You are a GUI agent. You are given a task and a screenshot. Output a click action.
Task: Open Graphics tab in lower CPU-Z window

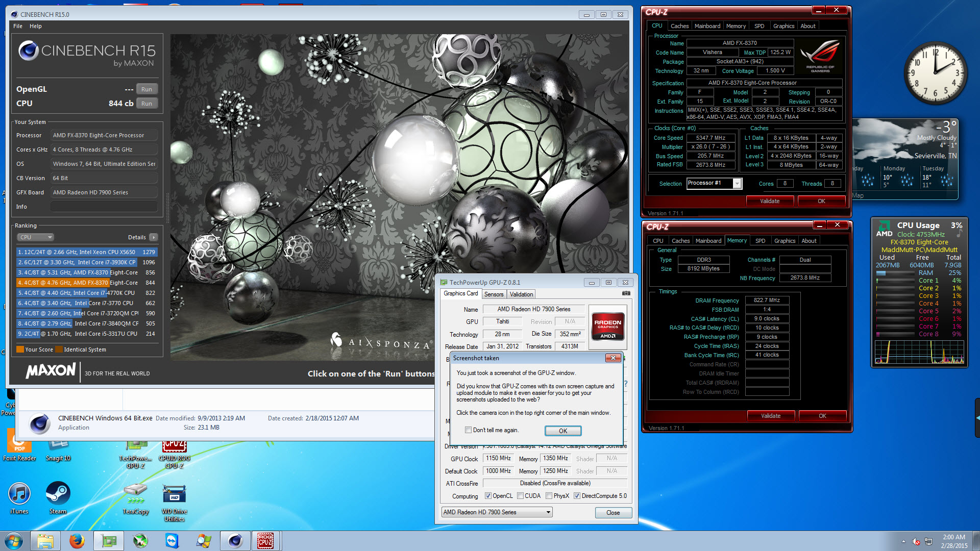point(785,241)
